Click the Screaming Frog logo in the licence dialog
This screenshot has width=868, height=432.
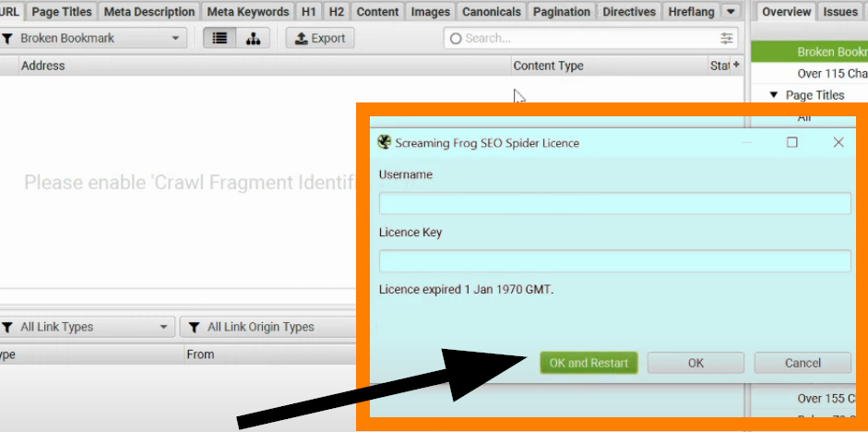tap(384, 142)
